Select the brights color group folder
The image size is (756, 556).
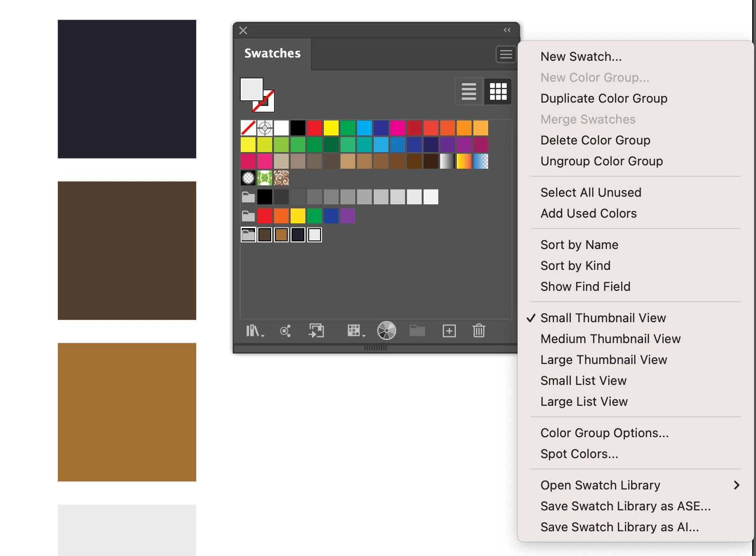pyautogui.click(x=248, y=216)
